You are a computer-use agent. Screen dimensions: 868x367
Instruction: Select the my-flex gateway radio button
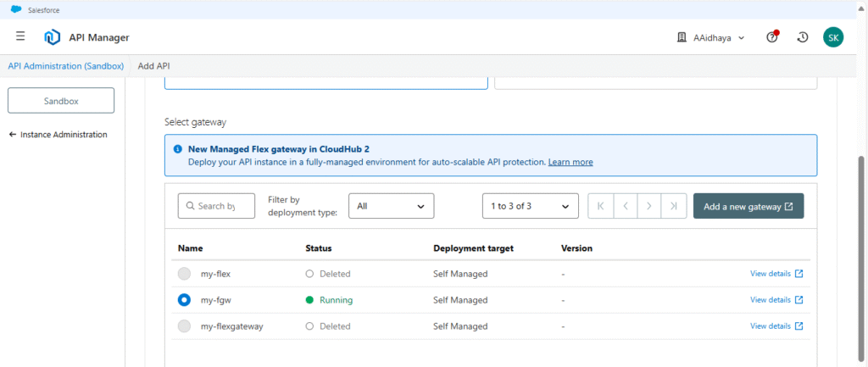(184, 274)
